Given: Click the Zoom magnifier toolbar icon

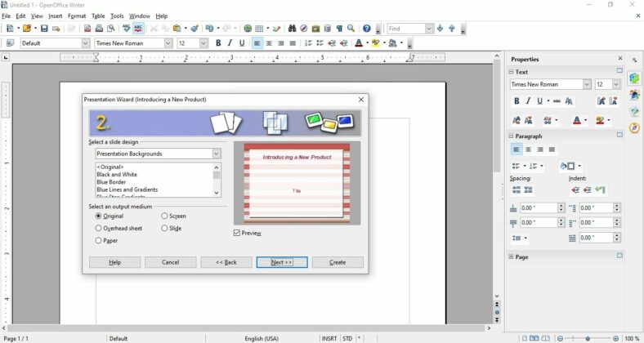Looking at the screenshot, I should pyautogui.click(x=351, y=29).
